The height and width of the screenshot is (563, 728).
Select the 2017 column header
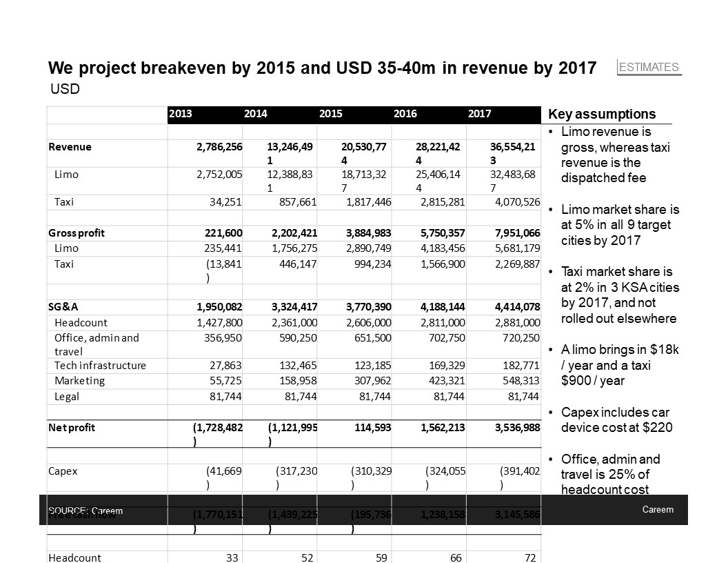pos(480,114)
